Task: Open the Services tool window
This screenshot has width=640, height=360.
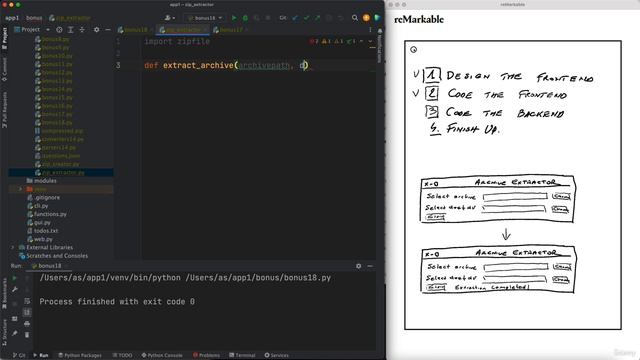Action: point(276,356)
